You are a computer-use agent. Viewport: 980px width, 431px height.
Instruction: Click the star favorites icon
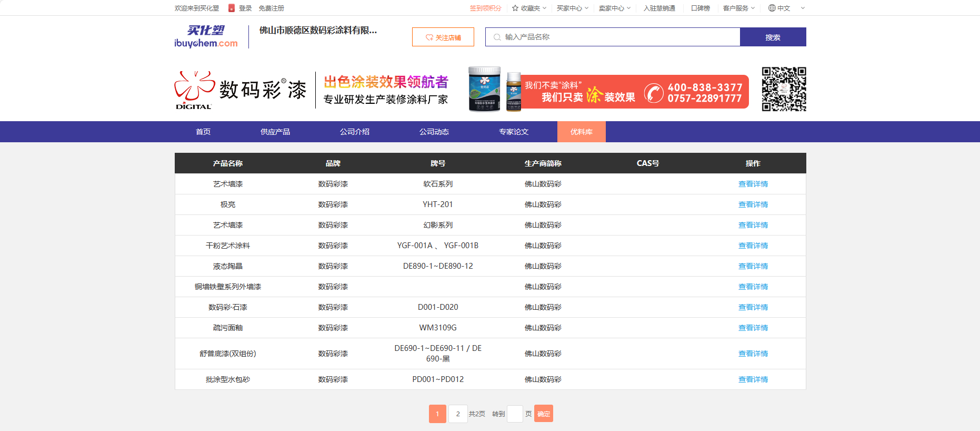point(515,8)
